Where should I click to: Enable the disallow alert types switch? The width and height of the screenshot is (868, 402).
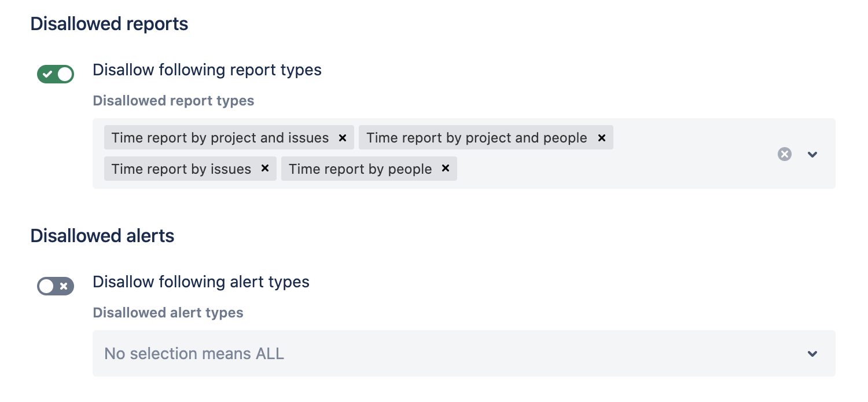(x=56, y=286)
